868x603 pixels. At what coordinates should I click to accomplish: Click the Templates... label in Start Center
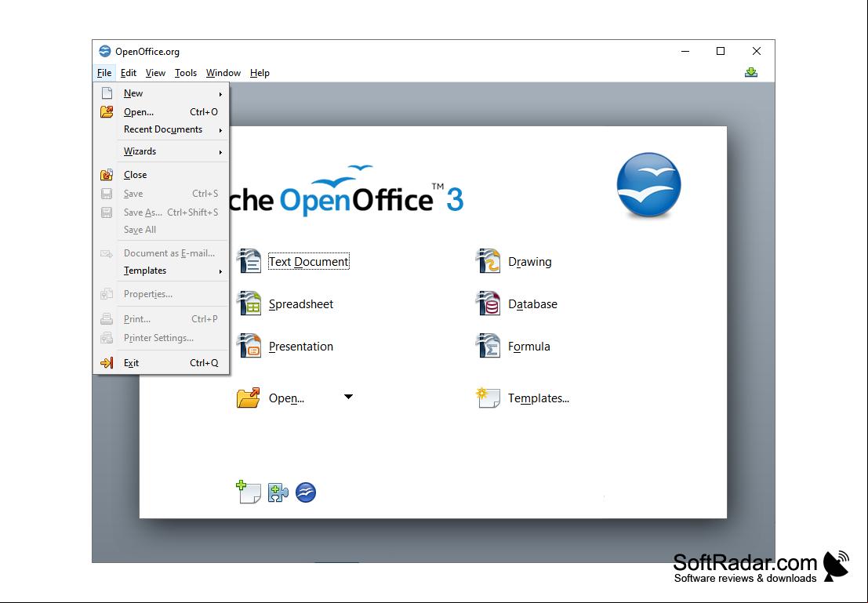539,398
